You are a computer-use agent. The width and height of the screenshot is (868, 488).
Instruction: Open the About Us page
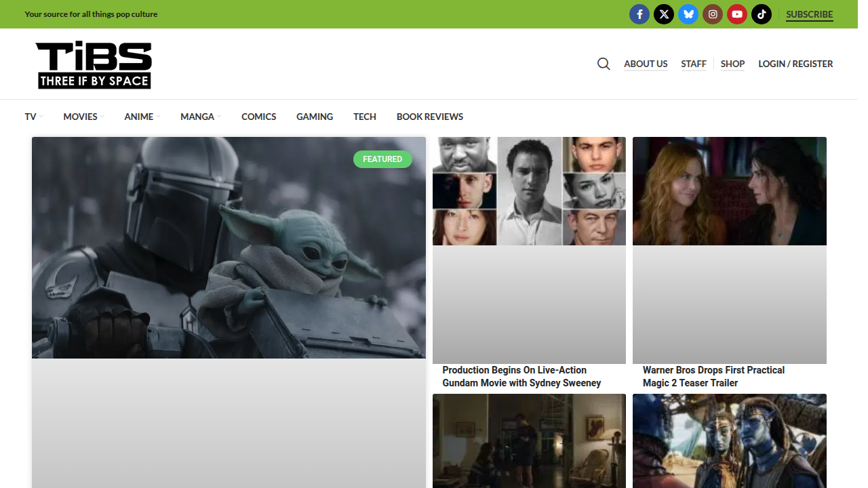(646, 64)
